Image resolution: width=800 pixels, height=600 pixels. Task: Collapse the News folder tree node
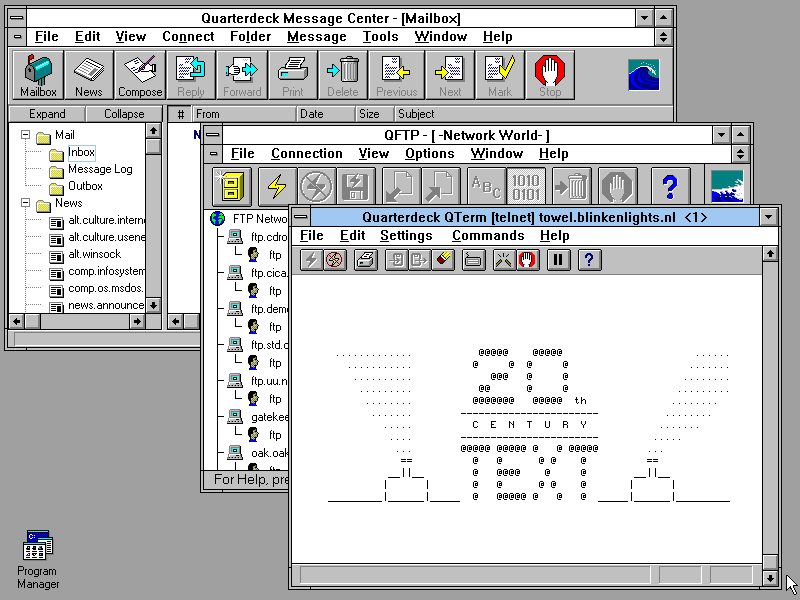click(x=25, y=203)
